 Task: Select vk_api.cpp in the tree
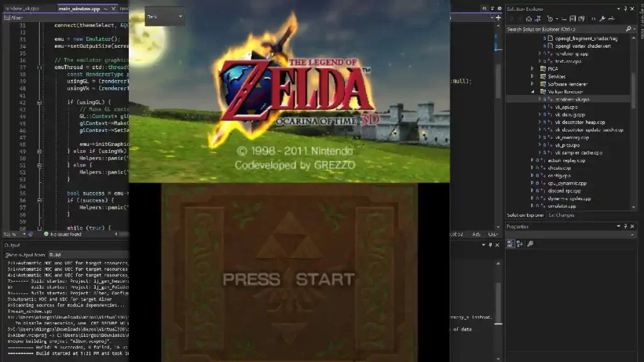point(566,107)
